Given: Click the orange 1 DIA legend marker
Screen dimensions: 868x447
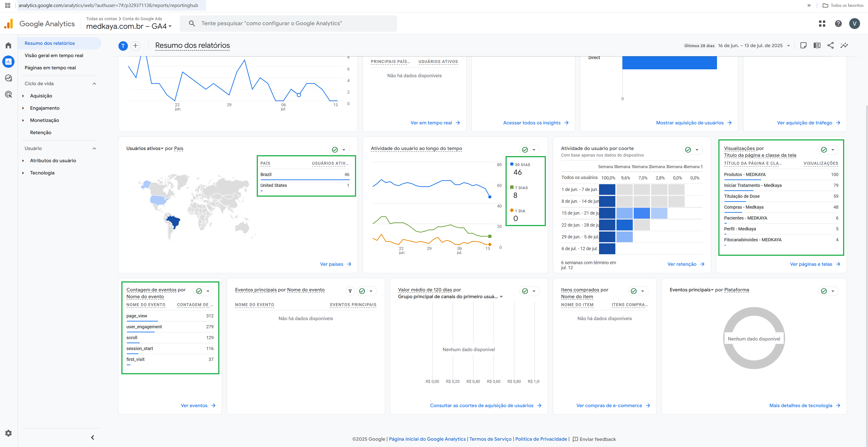Looking at the screenshot, I should coord(512,210).
